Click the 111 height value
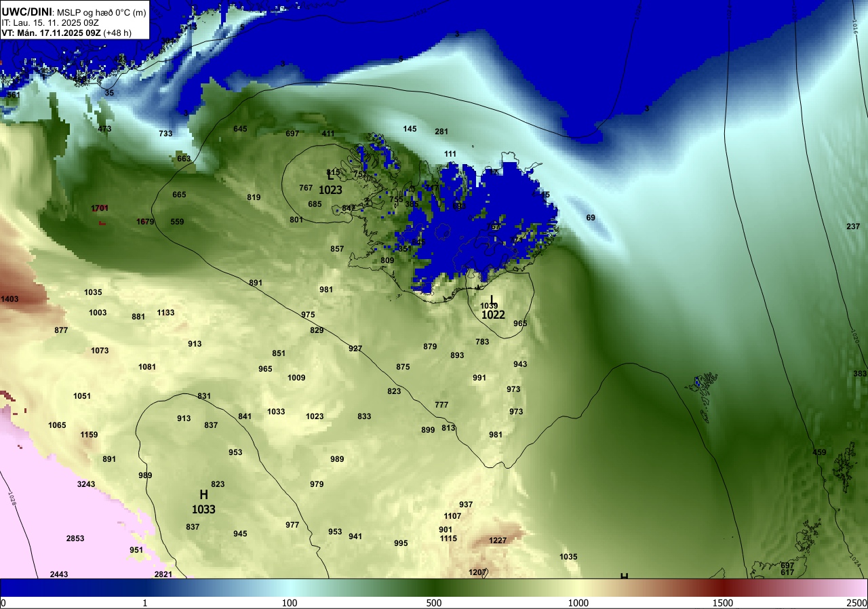 coord(450,154)
